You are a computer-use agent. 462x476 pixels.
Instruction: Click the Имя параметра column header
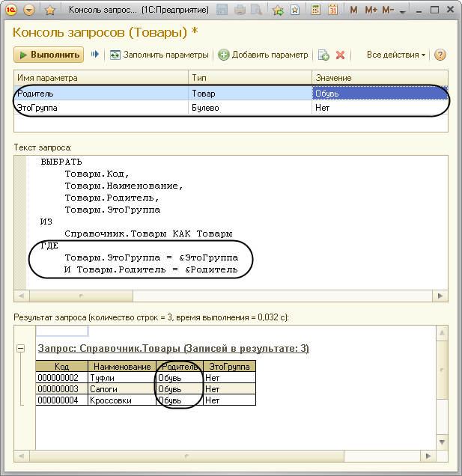[101, 78]
